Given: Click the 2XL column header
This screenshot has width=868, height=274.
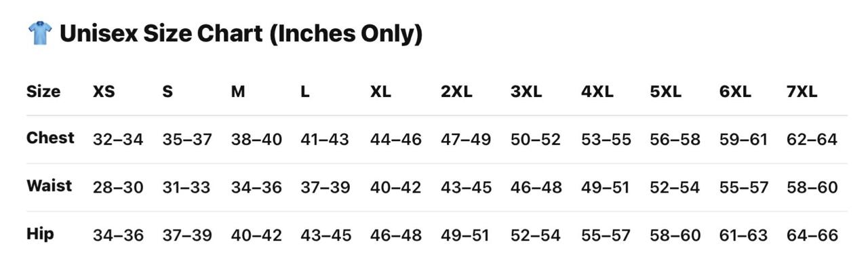Looking at the screenshot, I should pyautogui.click(x=456, y=92).
